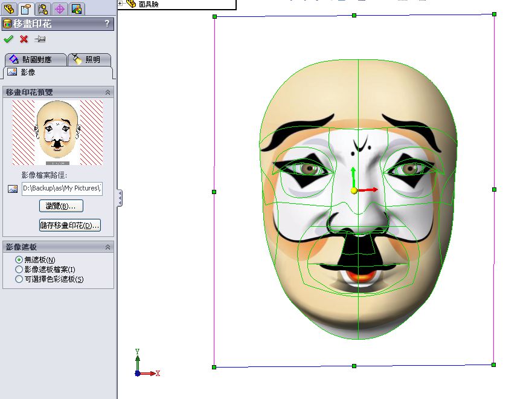Click the panel collapse splitter handle

tap(120, 198)
